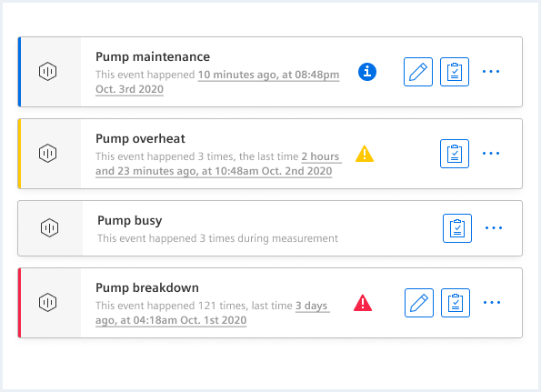
Task: Click the edit pencil for Pump maintenance
Action: point(418,72)
